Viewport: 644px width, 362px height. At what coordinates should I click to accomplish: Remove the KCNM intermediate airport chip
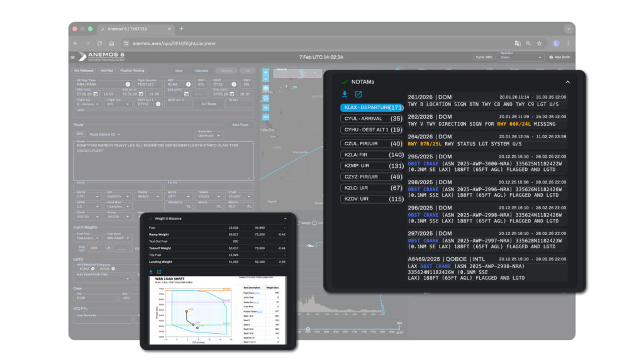click(x=92, y=268)
